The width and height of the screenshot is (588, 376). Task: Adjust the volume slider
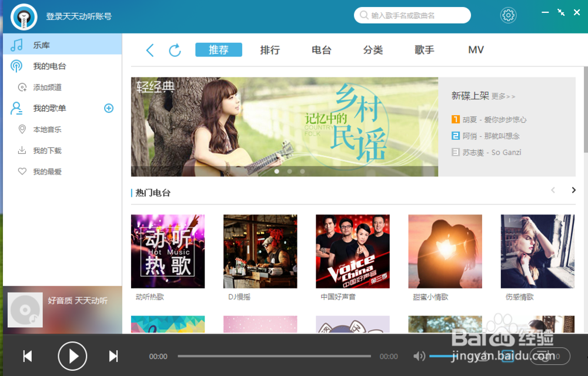coord(443,356)
